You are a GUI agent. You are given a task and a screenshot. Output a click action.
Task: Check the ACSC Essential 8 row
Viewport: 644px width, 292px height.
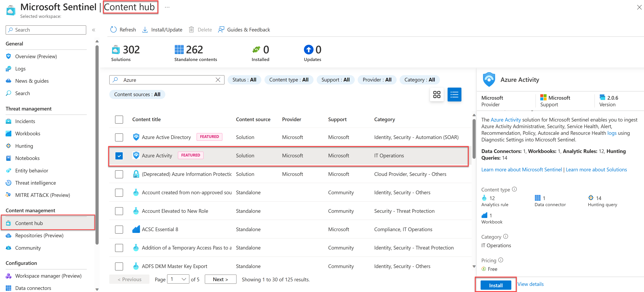coord(119,229)
